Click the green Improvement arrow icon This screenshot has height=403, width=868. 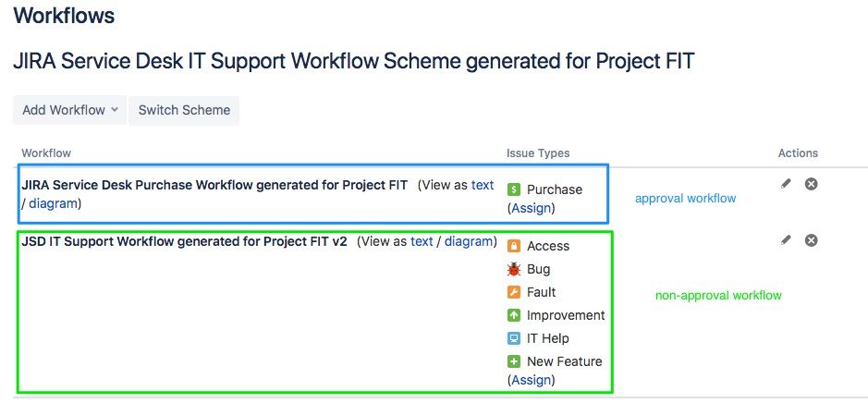pos(514,315)
